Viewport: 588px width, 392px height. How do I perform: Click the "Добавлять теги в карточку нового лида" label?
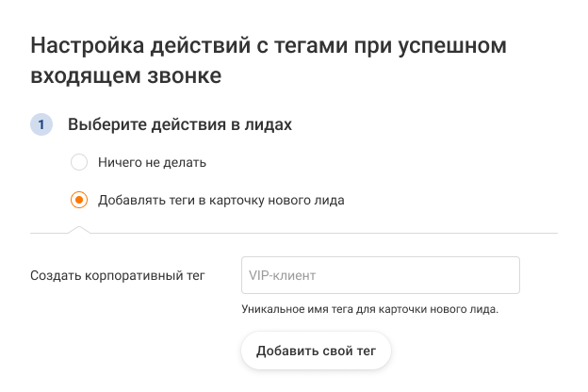point(221,200)
